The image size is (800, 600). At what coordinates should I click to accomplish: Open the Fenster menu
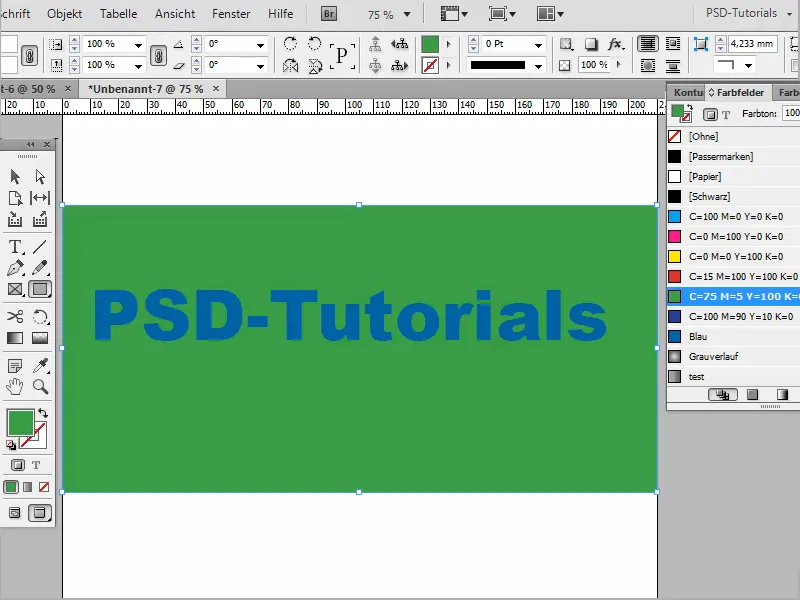pyautogui.click(x=231, y=14)
